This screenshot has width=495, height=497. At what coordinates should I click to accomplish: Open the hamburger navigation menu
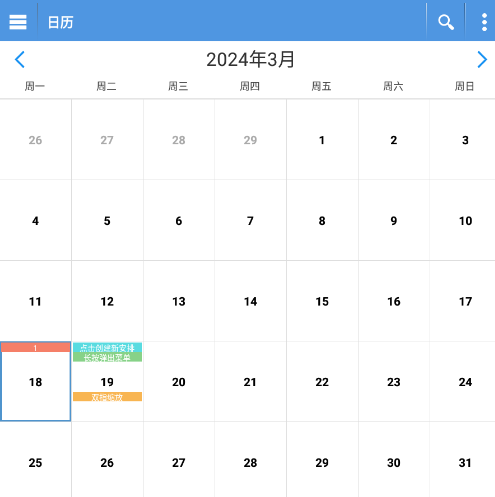[x=18, y=22]
